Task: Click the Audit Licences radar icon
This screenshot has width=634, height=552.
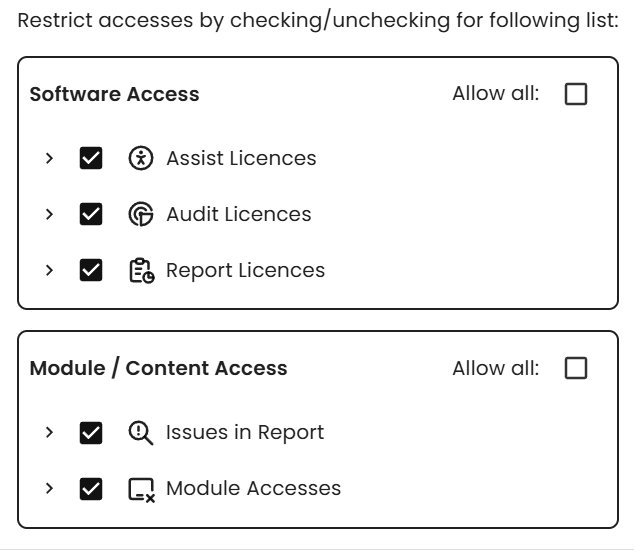Action: (142, 214)
